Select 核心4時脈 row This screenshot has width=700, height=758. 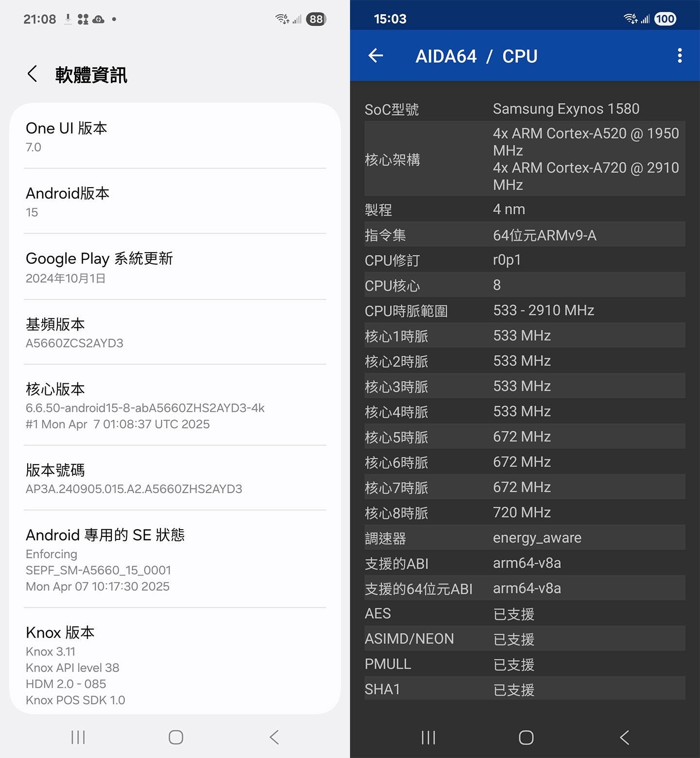coord(525,411)
